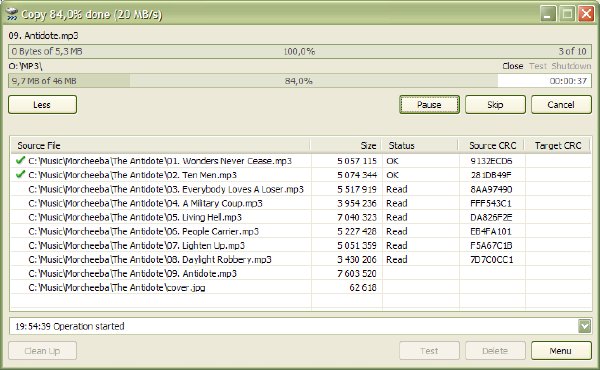Image resolution: width=600 pixels, height=370 pixels.
Task: Sort by the Source CRC column header
Action: tap(492, 145)
